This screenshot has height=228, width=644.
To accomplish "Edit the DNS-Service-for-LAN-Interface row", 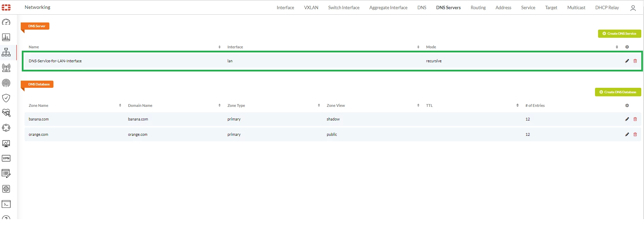I will (627, 61).
